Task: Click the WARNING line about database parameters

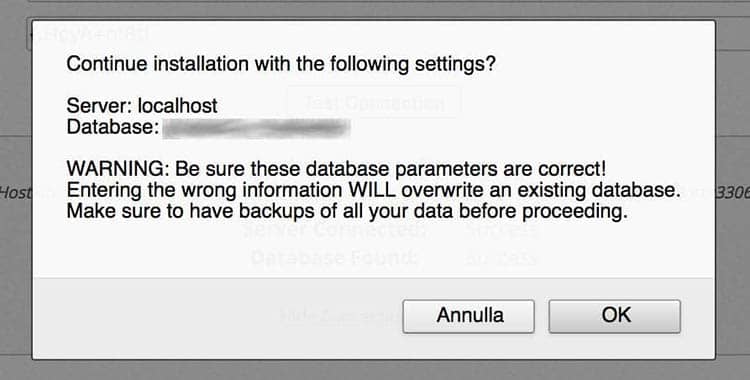Action: point(336,168)
